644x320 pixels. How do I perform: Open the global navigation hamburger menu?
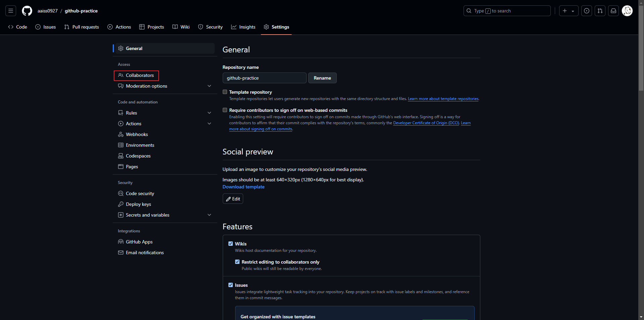pos(11,11)
